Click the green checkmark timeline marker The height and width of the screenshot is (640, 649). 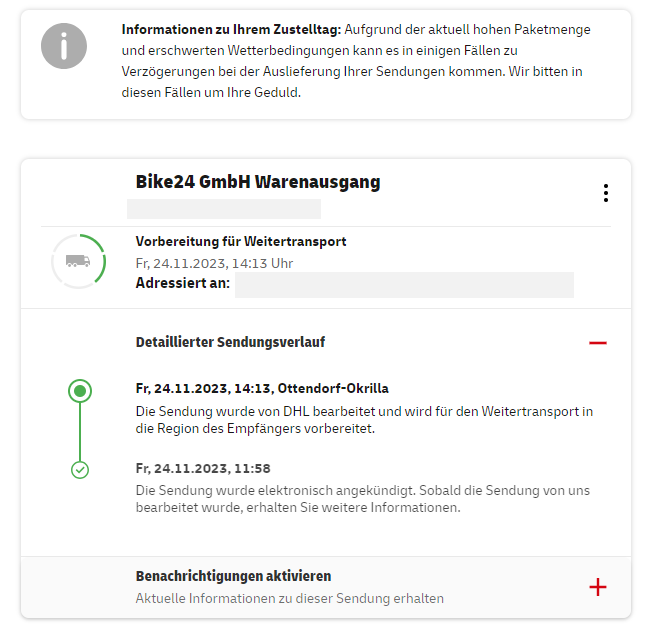(81, 469)
